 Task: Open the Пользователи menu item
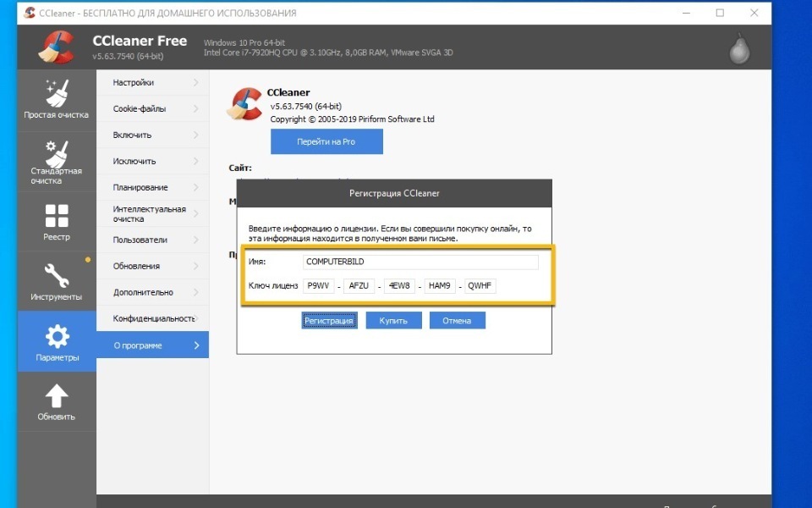pos(153,240)
